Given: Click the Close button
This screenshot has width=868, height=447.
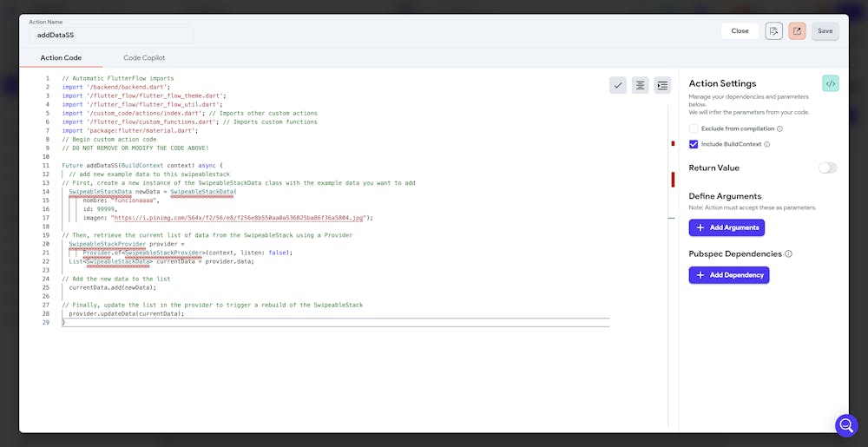Looking at the screenshot, I should point(740,31).
